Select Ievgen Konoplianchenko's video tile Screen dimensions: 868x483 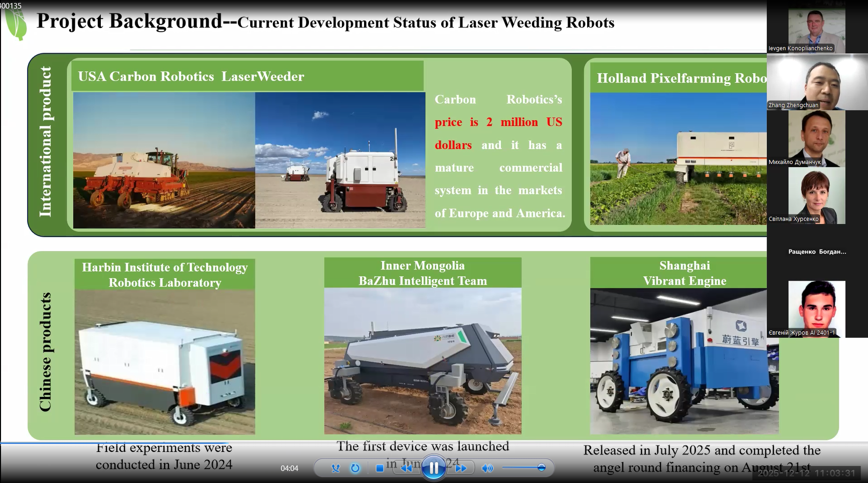tap(816, 30)
